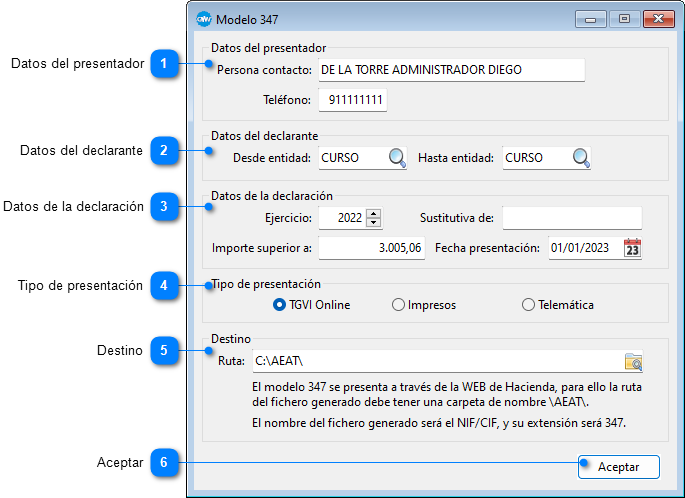Focus the Teléfono input field

352,100
